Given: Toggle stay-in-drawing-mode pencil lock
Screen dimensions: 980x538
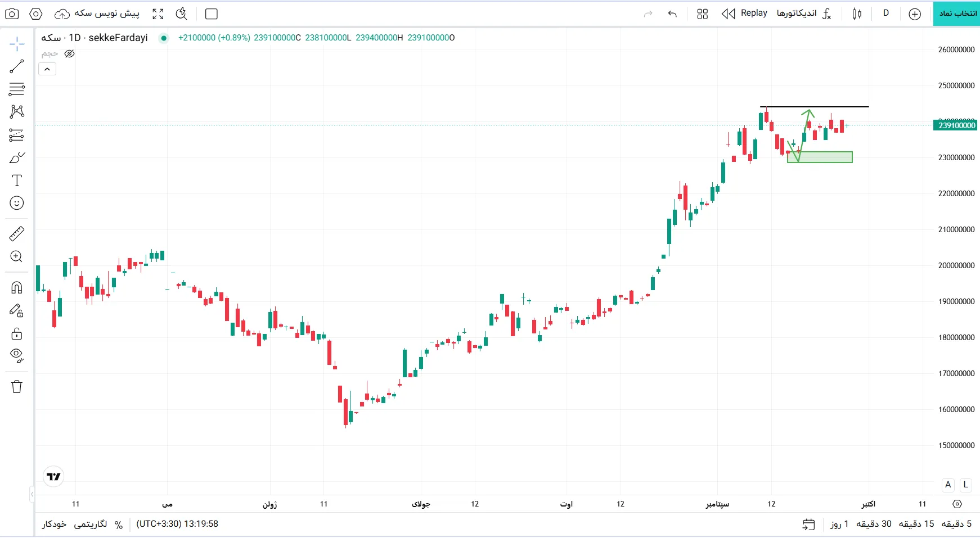Looking at the screenshot, I should [17, 311].
